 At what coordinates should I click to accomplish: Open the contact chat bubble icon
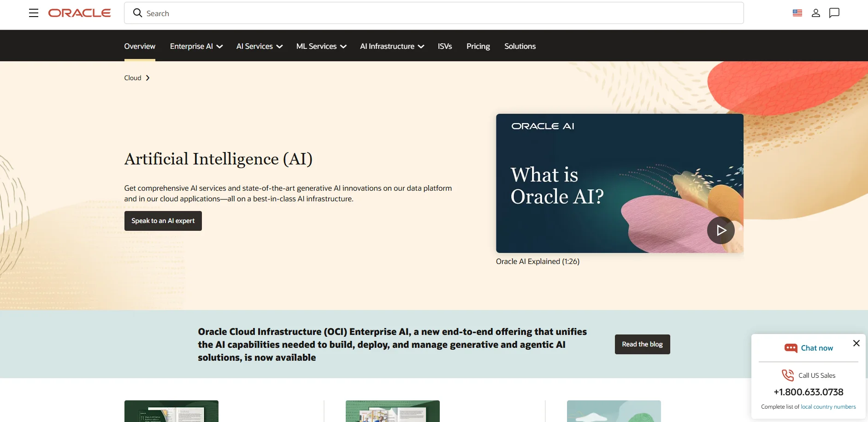click(834, 13)
